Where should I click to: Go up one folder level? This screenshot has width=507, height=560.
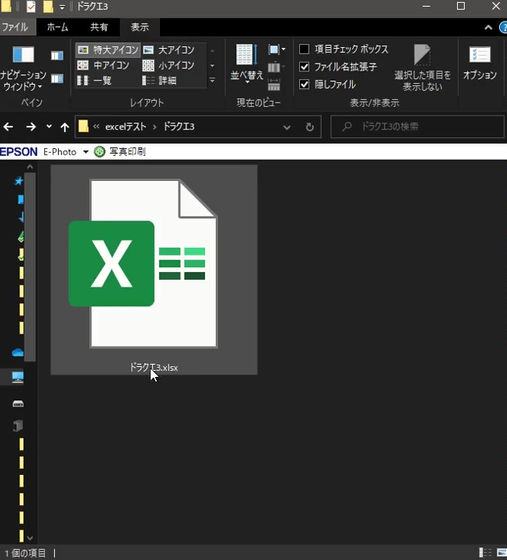tap(65, 127)
